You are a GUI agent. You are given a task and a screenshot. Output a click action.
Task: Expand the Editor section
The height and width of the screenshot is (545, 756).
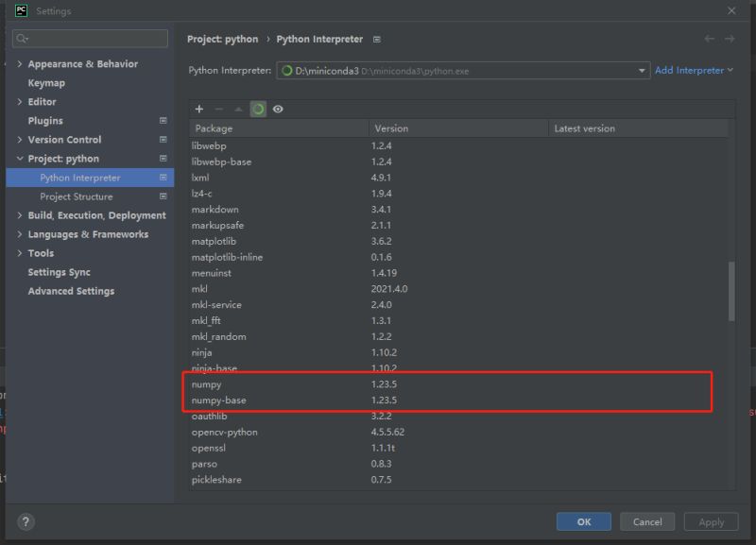[x=20, y=102]
